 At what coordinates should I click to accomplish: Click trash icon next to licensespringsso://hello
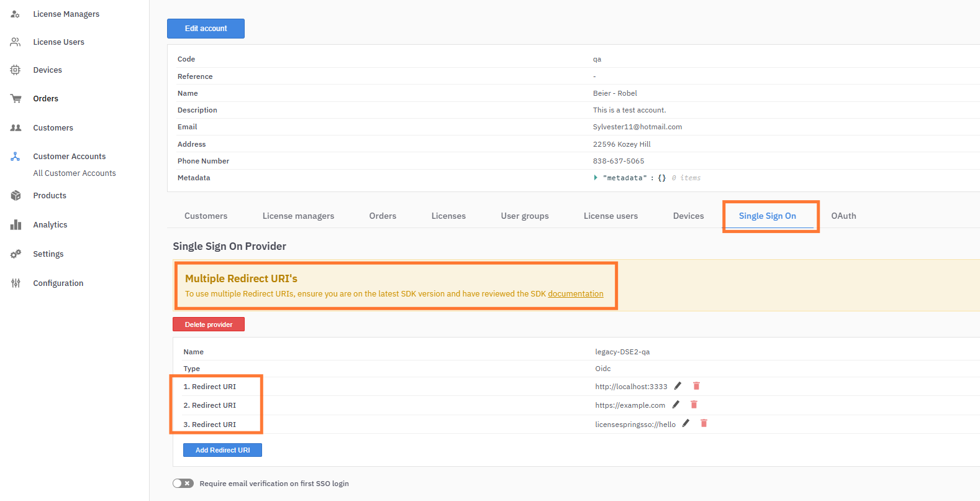click(704, 423)
